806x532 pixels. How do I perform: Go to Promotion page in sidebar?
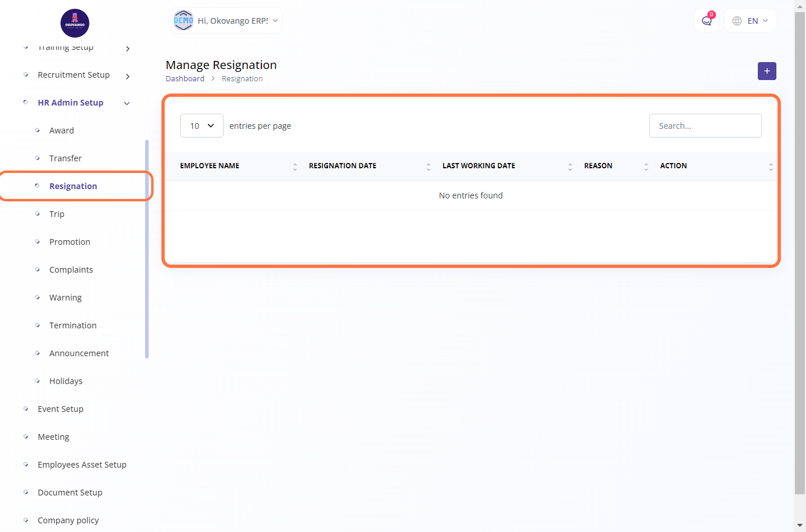70,242
